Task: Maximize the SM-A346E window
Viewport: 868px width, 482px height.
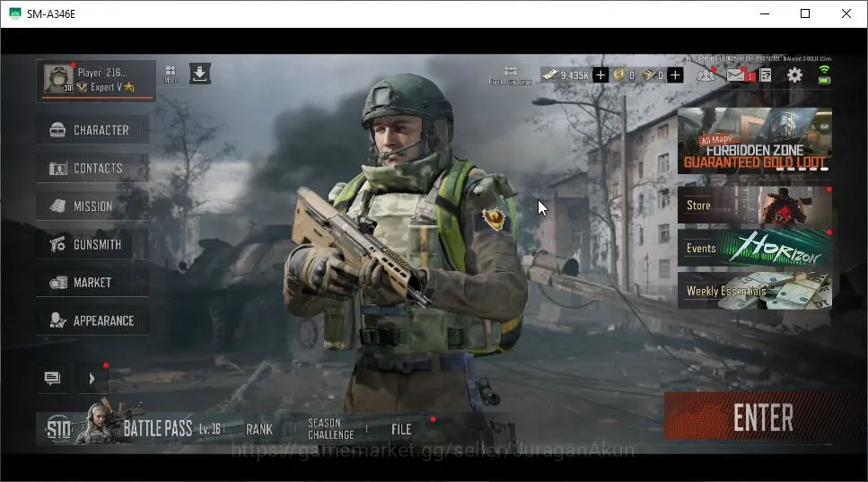Action: click(805, 13)
